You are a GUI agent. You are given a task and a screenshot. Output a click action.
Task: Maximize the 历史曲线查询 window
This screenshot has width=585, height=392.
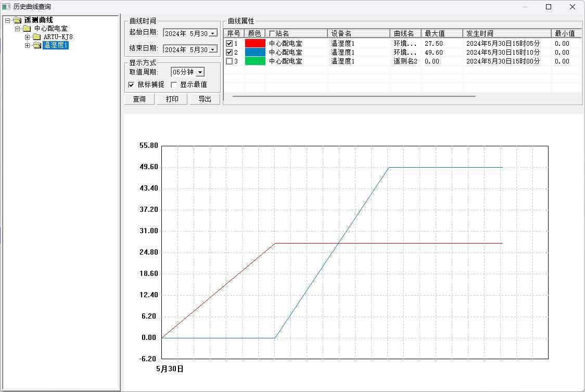tap(549, 7)
